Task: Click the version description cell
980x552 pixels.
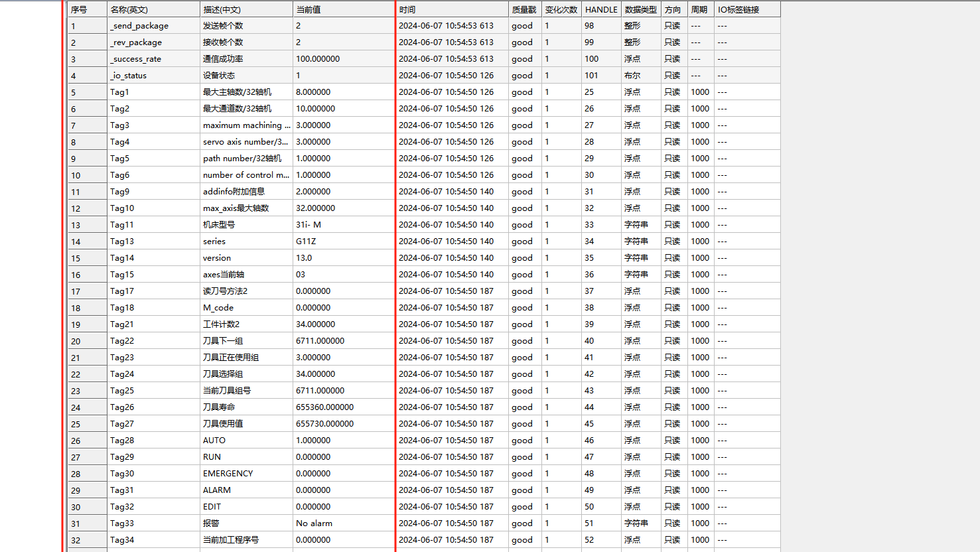Action: [246, 257]
